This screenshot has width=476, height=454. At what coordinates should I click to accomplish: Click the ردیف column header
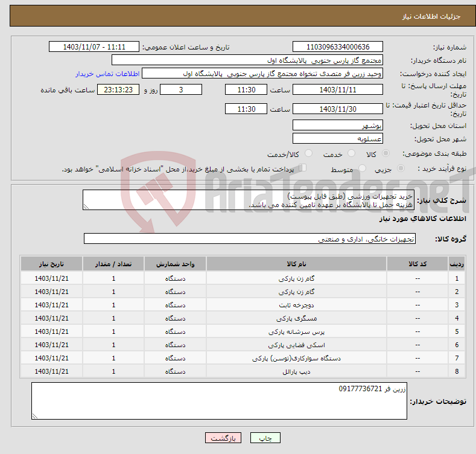[457, 264]
